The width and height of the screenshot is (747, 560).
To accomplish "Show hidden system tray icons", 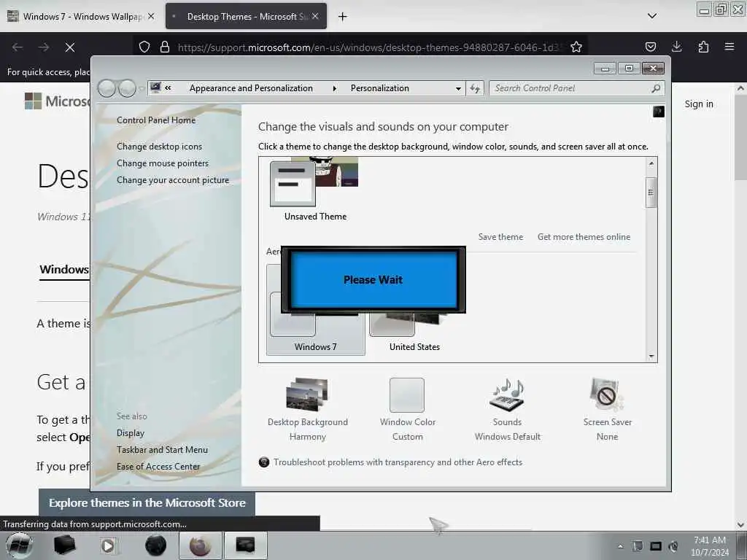I will tap(620, 546).
